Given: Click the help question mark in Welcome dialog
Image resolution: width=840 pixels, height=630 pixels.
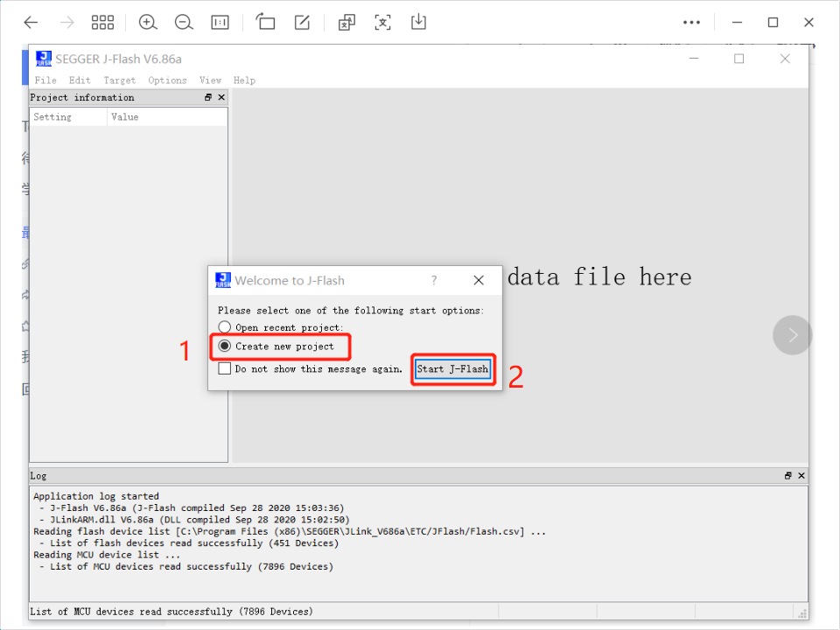Looking at the screenshot, I should tap(434, 280).
